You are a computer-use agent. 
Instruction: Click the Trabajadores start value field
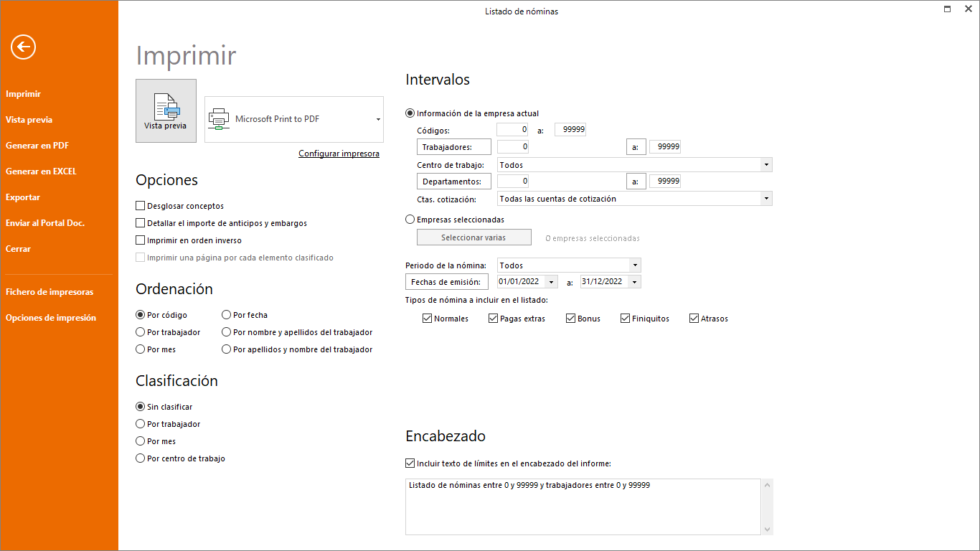513,147
